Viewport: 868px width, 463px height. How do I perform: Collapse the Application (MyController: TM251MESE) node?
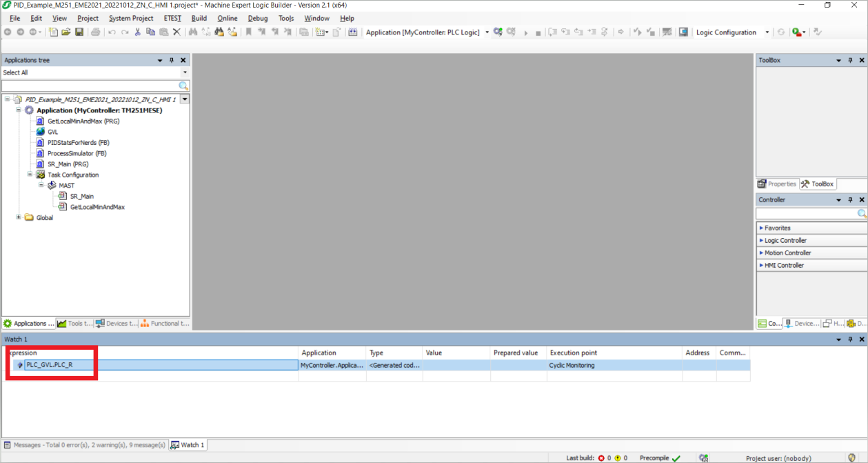tap(19, 110)
